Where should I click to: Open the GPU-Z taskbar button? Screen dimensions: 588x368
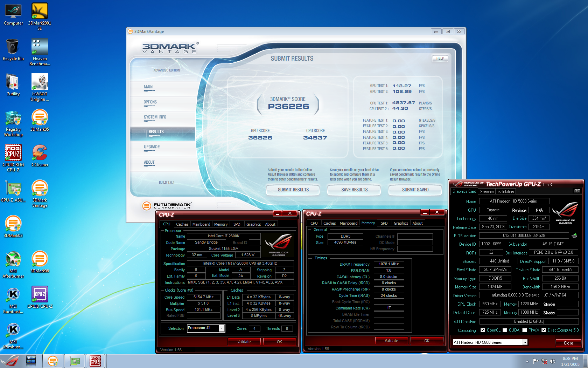75,361
